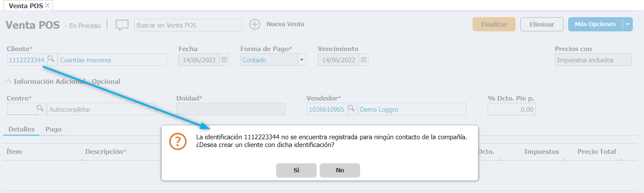Click the Vendedor search magnifier icon
Screen dimensions: 644x193
[x=352, y=109]
